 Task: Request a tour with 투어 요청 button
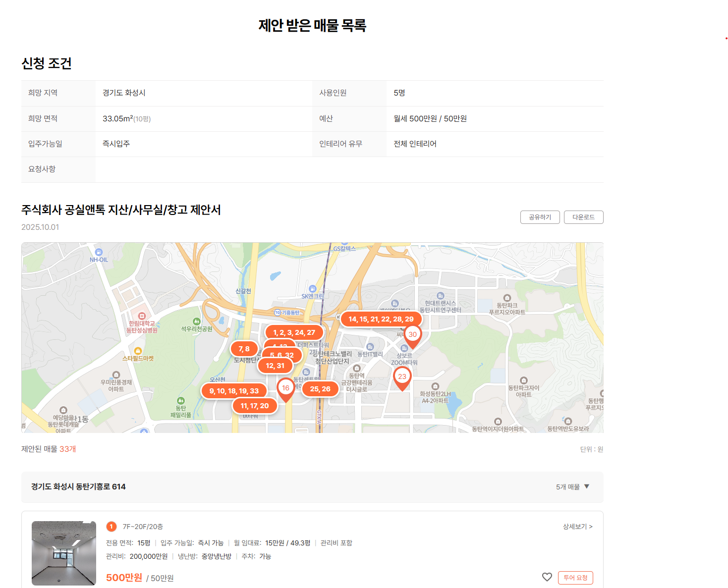[x=575, y=578]
